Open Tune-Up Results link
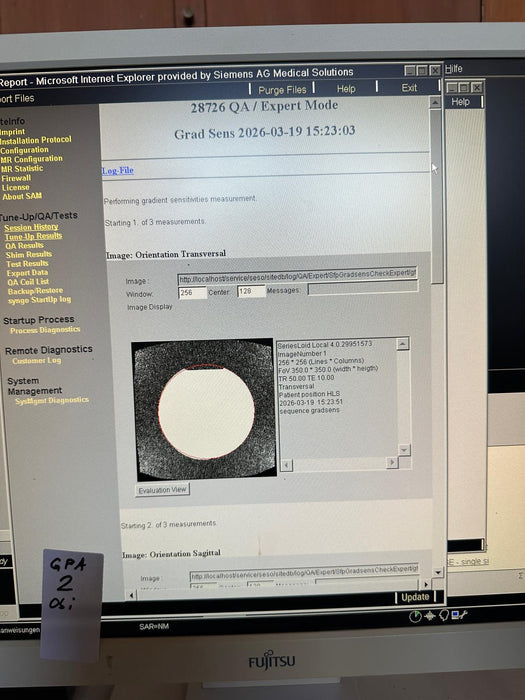This screenshot has width=525, height=700. click(33, 236)
